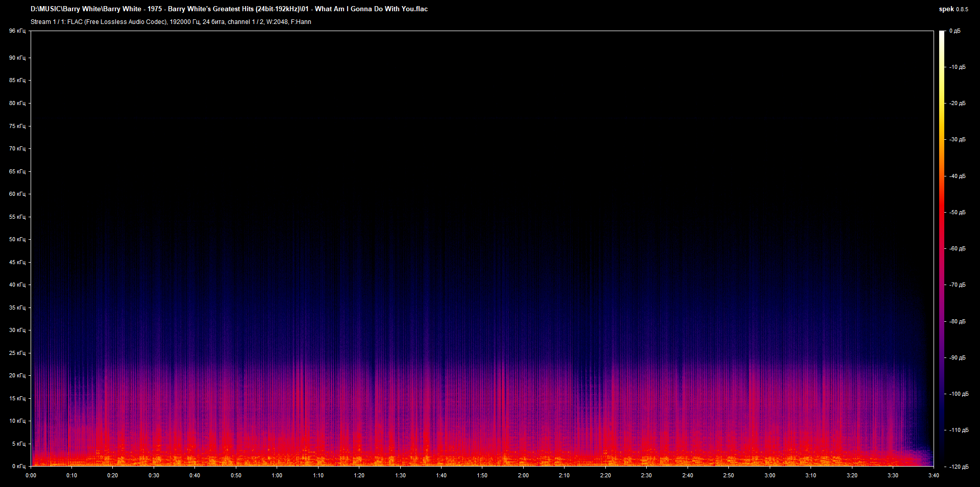Click the 3:40 time axis label
The image size is (980, 487).
(934, 475)
